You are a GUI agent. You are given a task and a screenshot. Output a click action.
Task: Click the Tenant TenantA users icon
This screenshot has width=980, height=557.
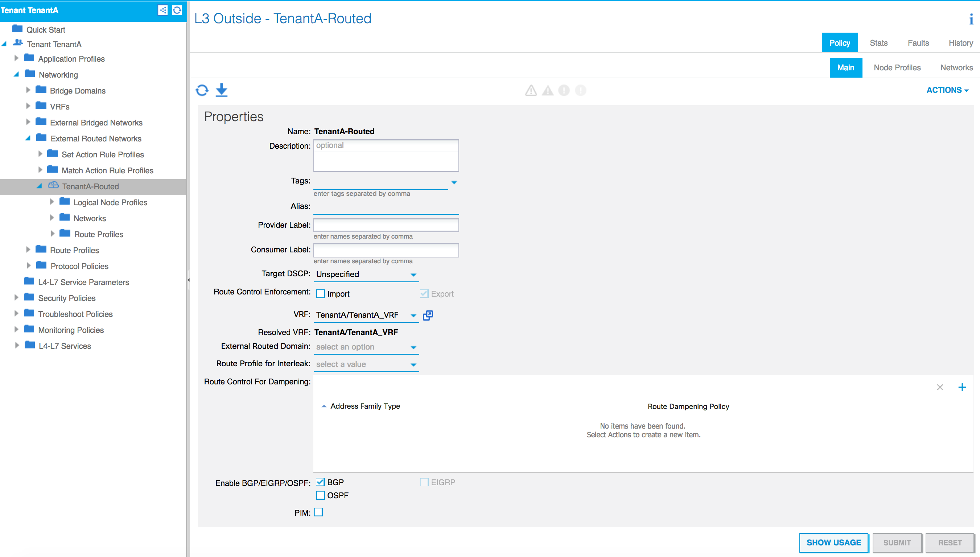(x=18, y=43)
